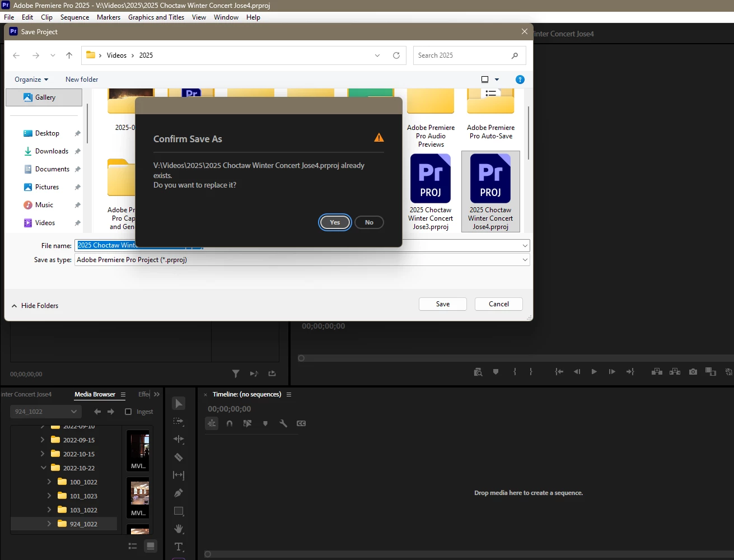This screenshot has height=560, width=734.
Task: Enable the Ingest checkbox
Action: (128, 412)
